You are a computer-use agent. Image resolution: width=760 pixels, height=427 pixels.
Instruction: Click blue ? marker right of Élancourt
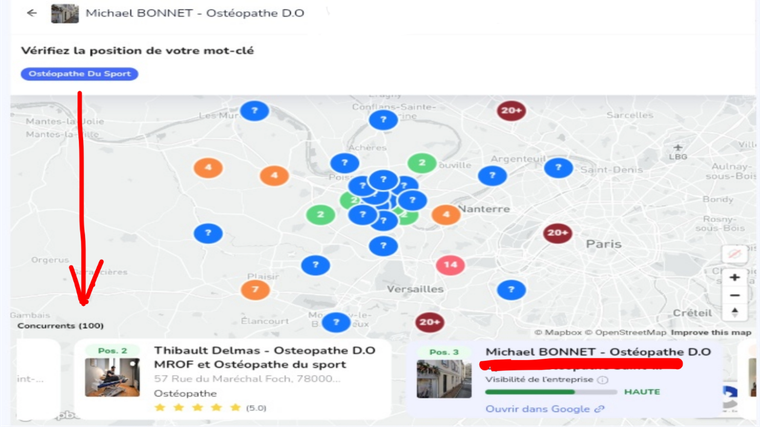(x=336, y=322)
